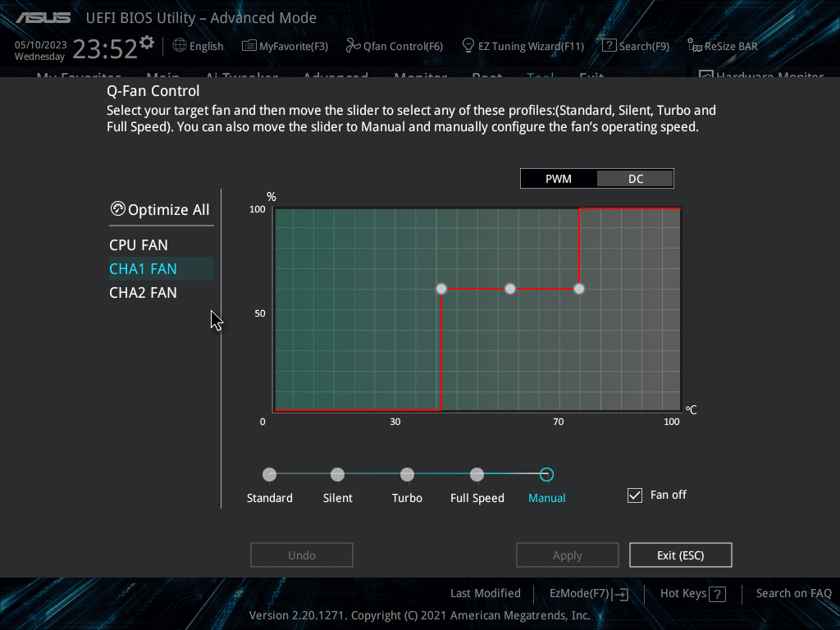Viewport: 840px width, 630px height.
Task: Click the EZ Tuning Wizard lightbulb icon
Action: (x=468, y=46)
